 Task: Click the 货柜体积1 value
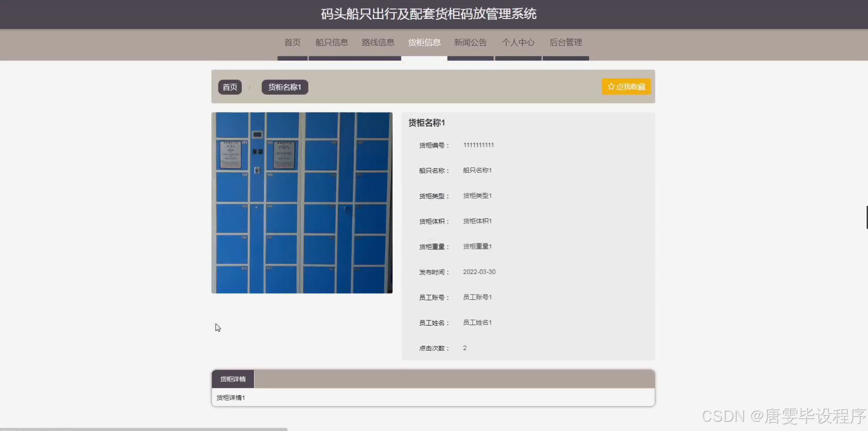click(477, 221)
